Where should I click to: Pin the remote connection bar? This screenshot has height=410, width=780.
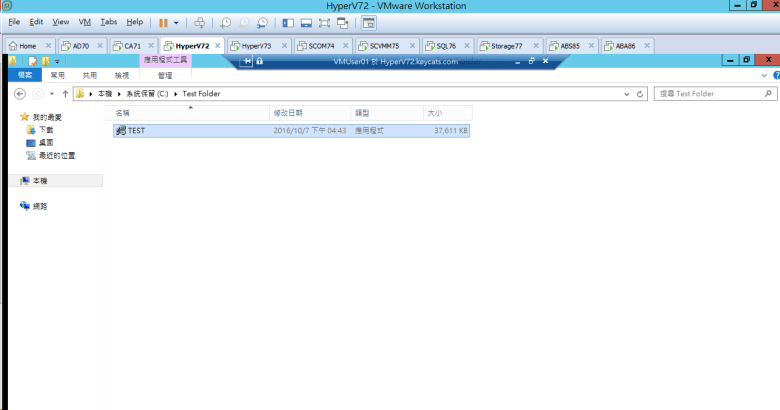[246, 61]
